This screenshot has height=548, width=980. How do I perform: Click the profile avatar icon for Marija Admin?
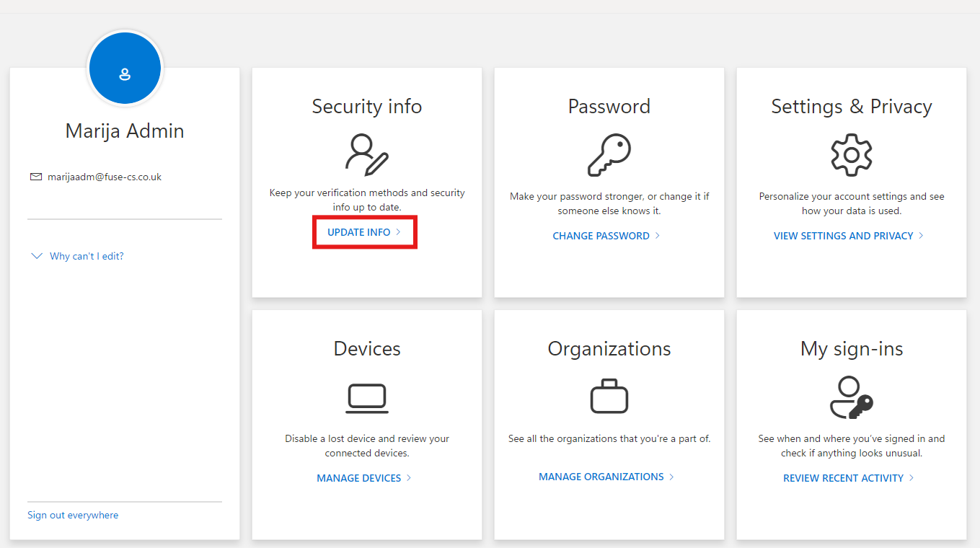(125, 68)
